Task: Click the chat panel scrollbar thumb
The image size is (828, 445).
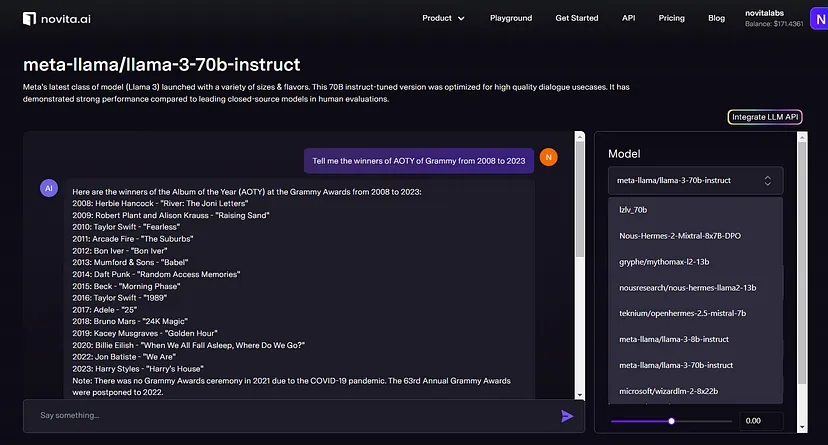Action: 580,200
